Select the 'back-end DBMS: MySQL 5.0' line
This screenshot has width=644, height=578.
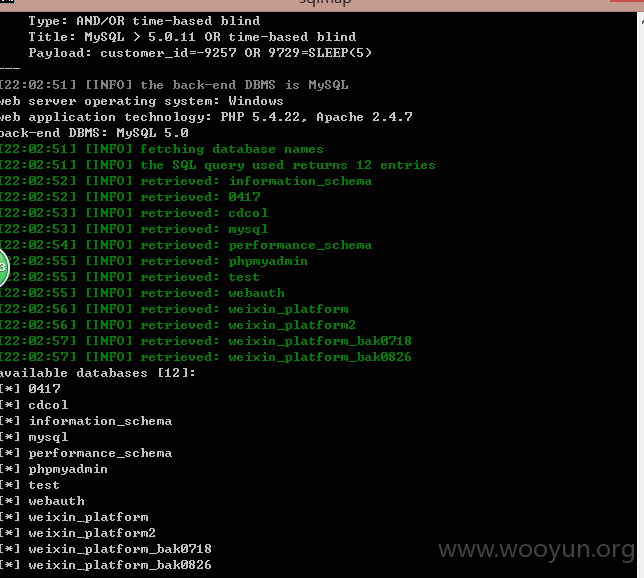[x=94, y=133]
